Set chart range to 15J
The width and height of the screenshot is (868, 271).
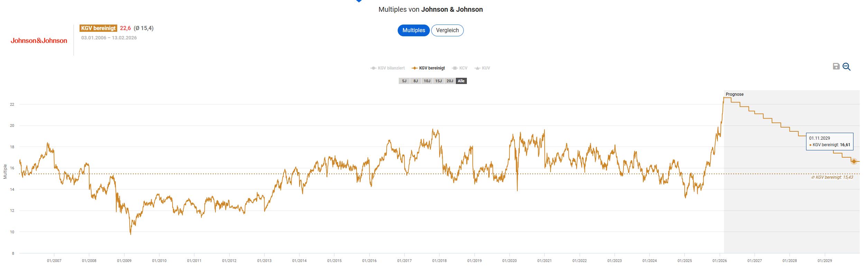pos(438,81)
